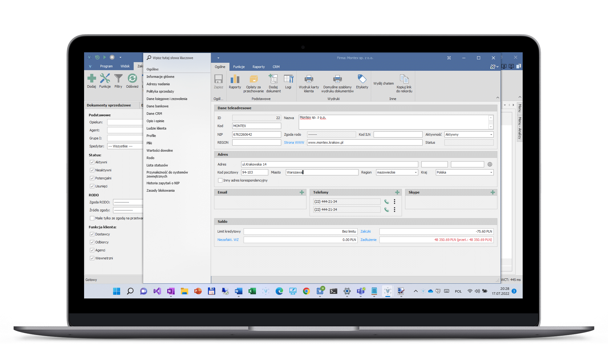The height and width of the screenshot is (364, 608).
Task: Click the Strona WWW link
Action: [294, 142]
